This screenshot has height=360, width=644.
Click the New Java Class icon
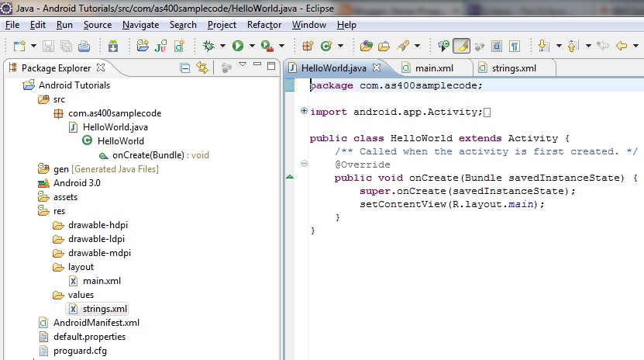326,46
